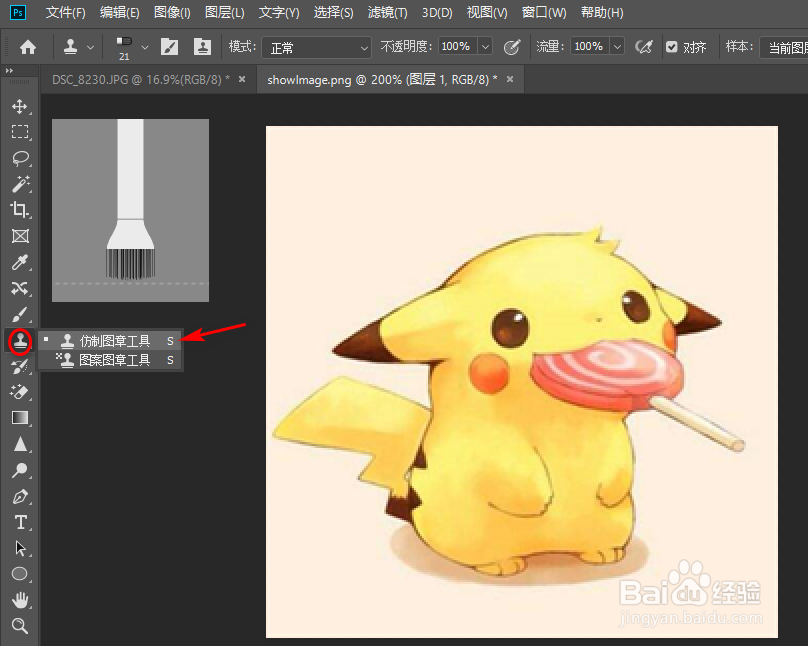Uncheck the 对齐 (Aligned) checkbox
The height and width of the screenshot is (646, 808).
point(671,47)
